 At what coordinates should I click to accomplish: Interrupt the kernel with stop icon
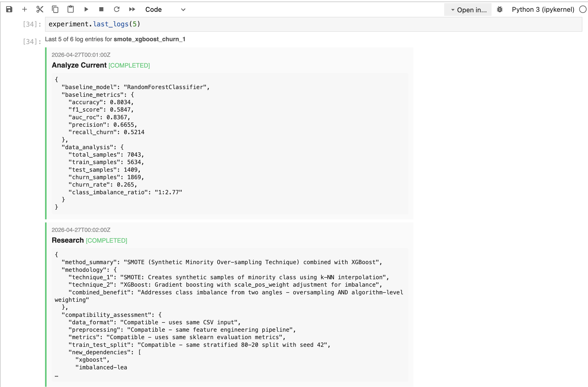(x=101, y=9)
